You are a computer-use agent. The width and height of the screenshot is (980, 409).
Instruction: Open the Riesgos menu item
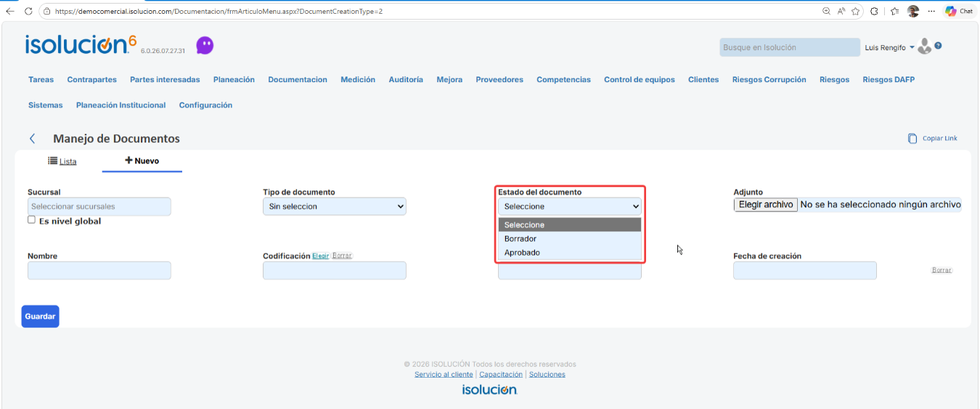coord(834,80)
